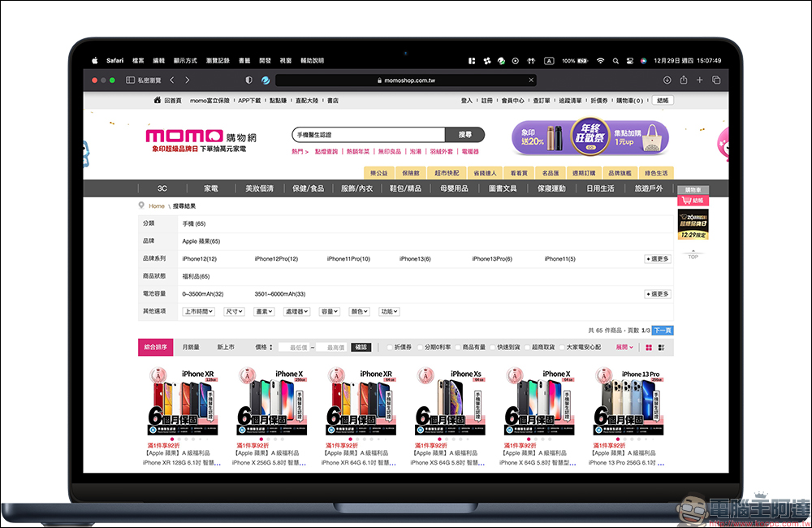812x528 pixels.
Task: Stop loading with the address bar X
Action: (x=531, y=80)
